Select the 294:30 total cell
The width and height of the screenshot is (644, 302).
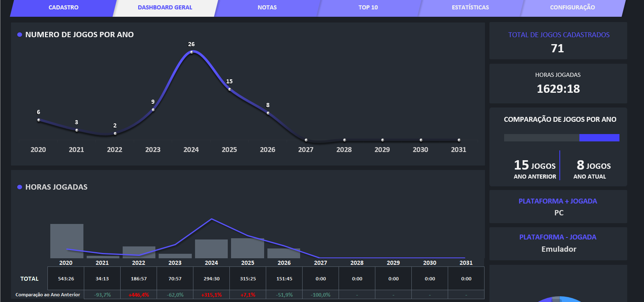tap(211, 279)
